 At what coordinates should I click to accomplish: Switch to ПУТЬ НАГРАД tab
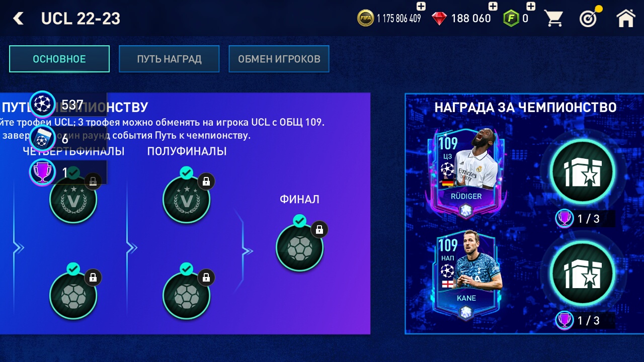click(169, 59)
